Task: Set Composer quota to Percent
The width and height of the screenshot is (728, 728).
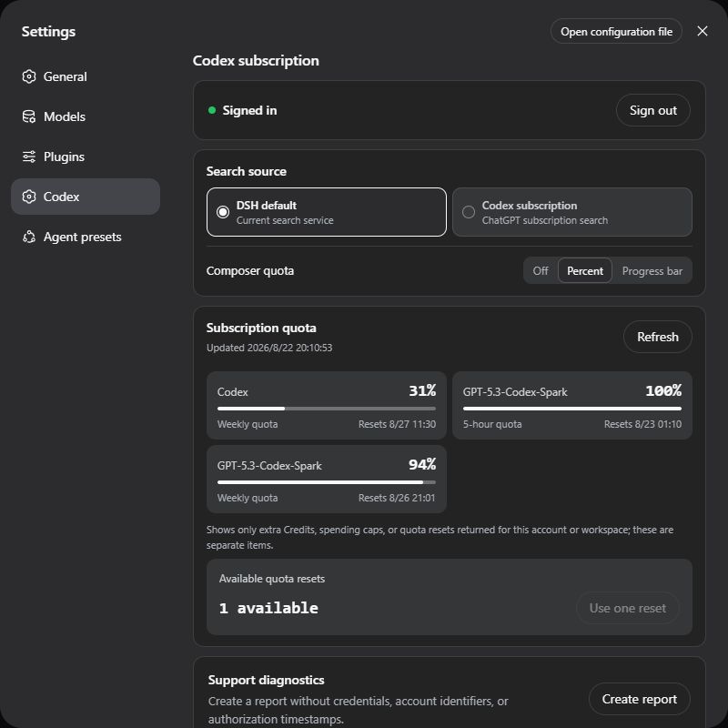Action: (585, 270)
